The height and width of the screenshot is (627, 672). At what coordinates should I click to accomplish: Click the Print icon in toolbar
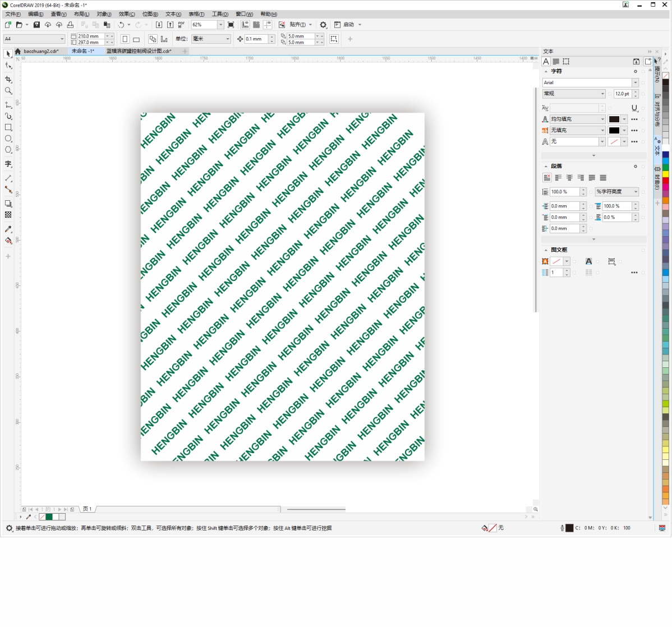coord(70,25)
